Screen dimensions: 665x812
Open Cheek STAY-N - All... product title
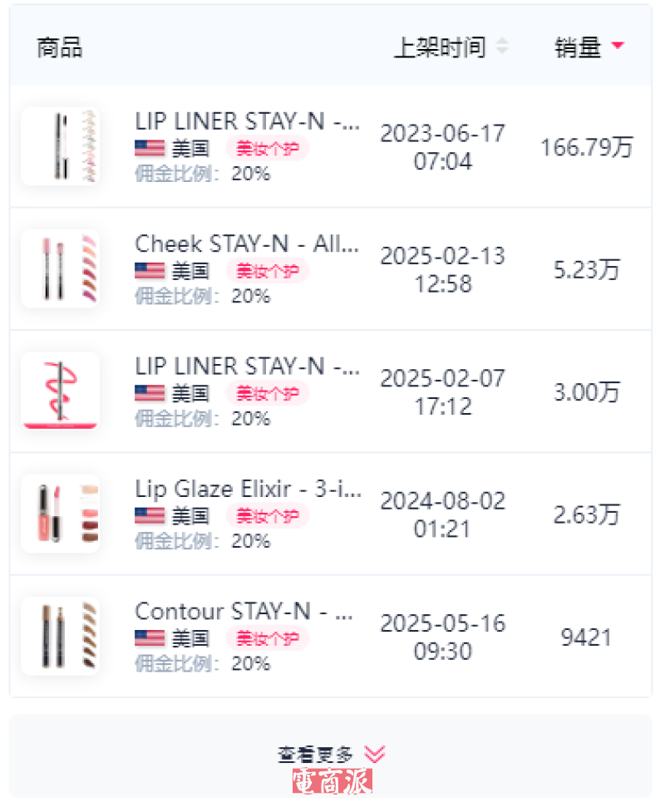click(x=247, y=244)
